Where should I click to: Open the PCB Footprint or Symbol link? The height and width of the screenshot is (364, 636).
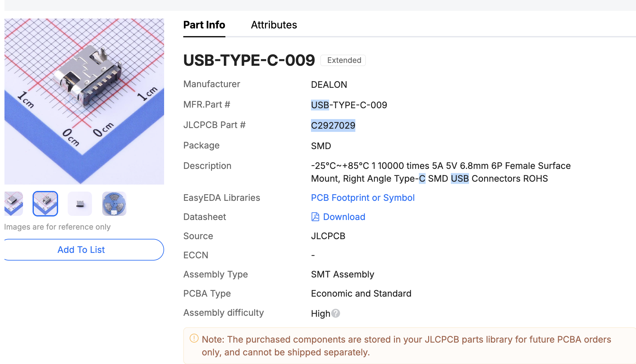coord(363,198)
